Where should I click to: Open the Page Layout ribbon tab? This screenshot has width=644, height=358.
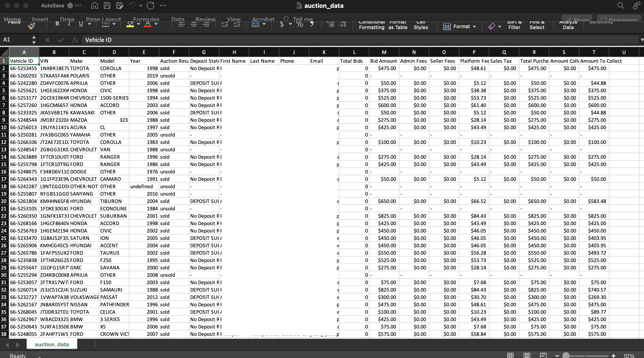pyautogui.click(x=103, y=19)
